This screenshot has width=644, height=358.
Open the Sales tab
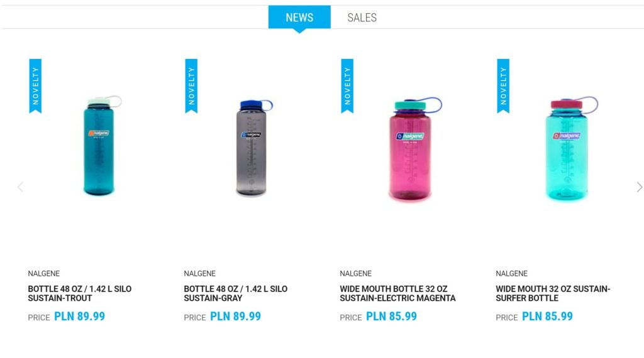pos(362,18)
